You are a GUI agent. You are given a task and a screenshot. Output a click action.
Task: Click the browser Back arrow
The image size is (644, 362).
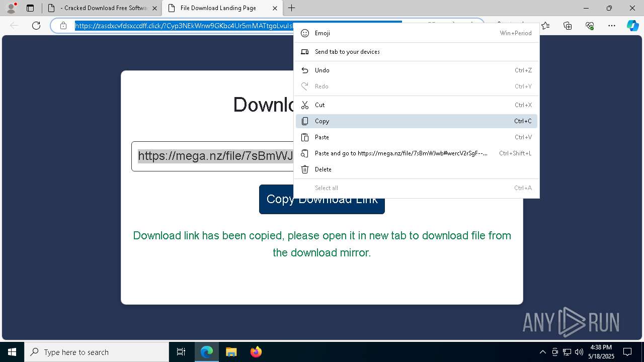(14, 26)
